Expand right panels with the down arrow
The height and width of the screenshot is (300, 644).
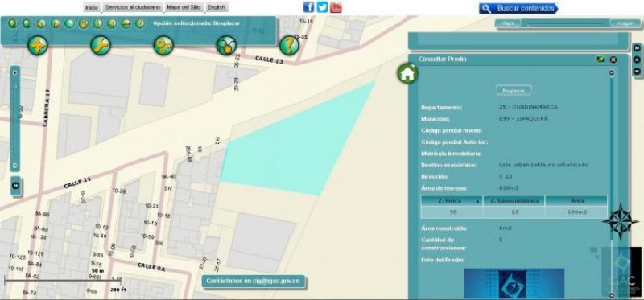point(637,71)
